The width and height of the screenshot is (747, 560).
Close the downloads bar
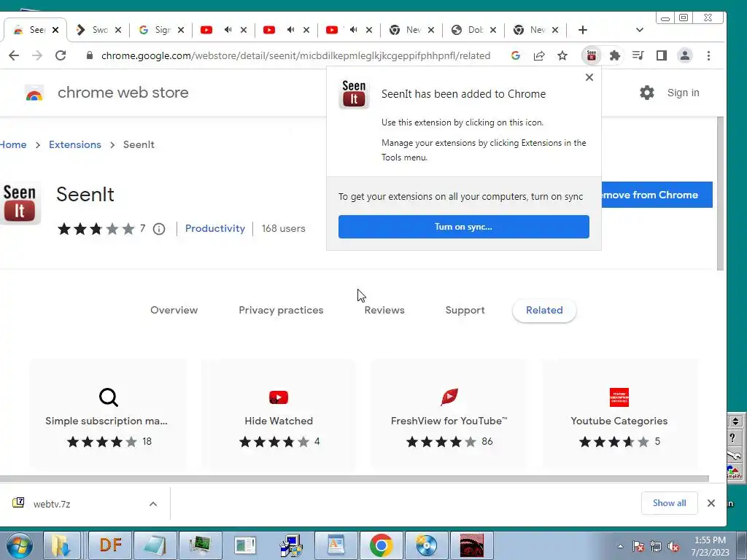[711, 503]
